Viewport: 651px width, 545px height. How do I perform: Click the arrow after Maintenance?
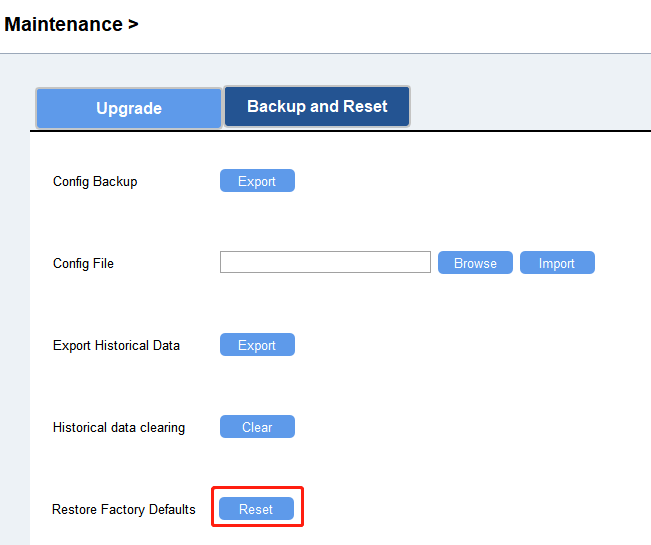[133, 24]
